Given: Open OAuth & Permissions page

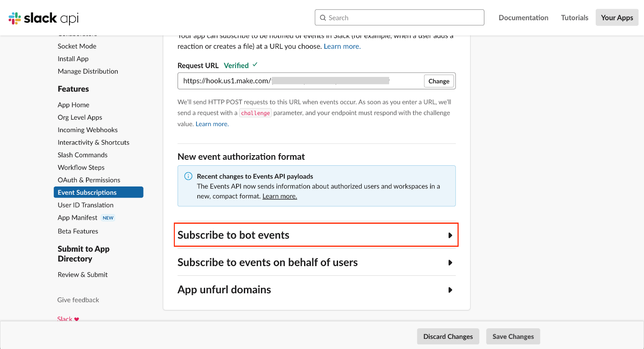Looking at the screenshot, I should point(89,180).
